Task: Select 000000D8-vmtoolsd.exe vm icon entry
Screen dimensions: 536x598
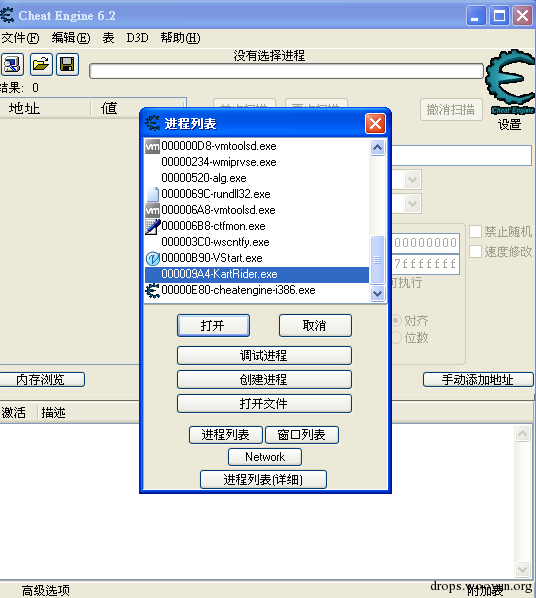Action: pyautogui.click(x=153, y=146)
